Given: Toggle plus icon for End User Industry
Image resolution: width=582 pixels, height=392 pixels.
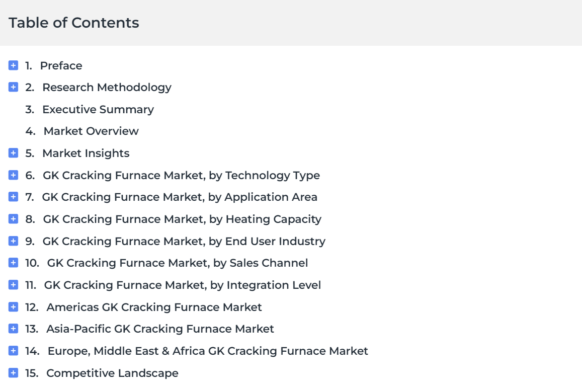Looking at the screenshot, I should click(14, 241).
